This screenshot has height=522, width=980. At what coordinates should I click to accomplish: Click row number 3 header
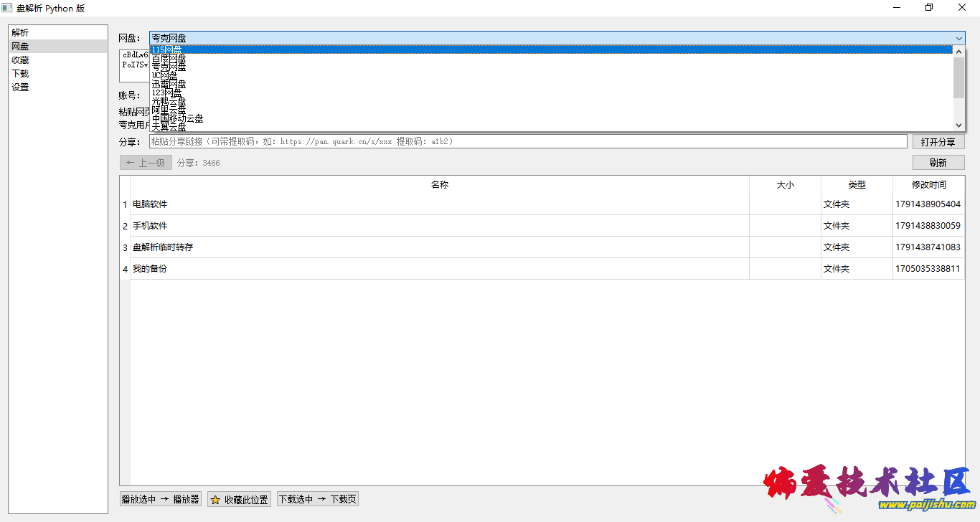pyautogui.click(x=125, y=247)
